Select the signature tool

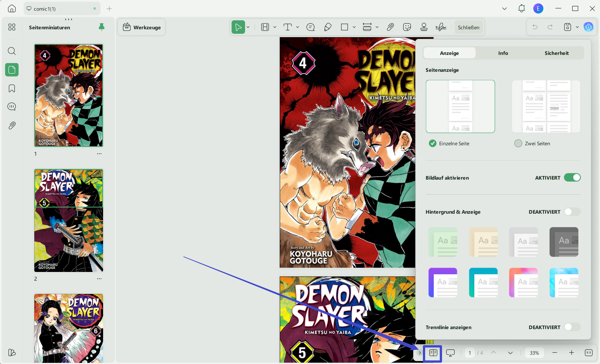pos(441,27)
